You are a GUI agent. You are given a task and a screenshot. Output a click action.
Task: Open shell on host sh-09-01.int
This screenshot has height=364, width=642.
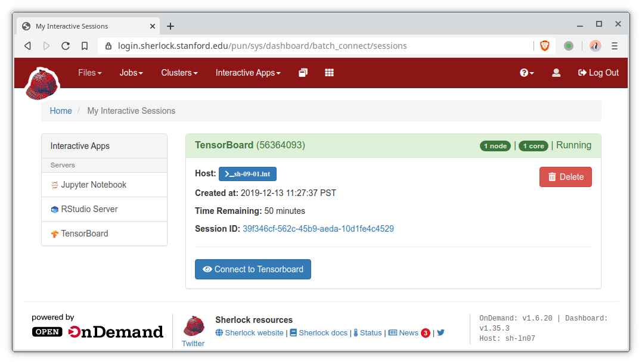tap(247, 174)
